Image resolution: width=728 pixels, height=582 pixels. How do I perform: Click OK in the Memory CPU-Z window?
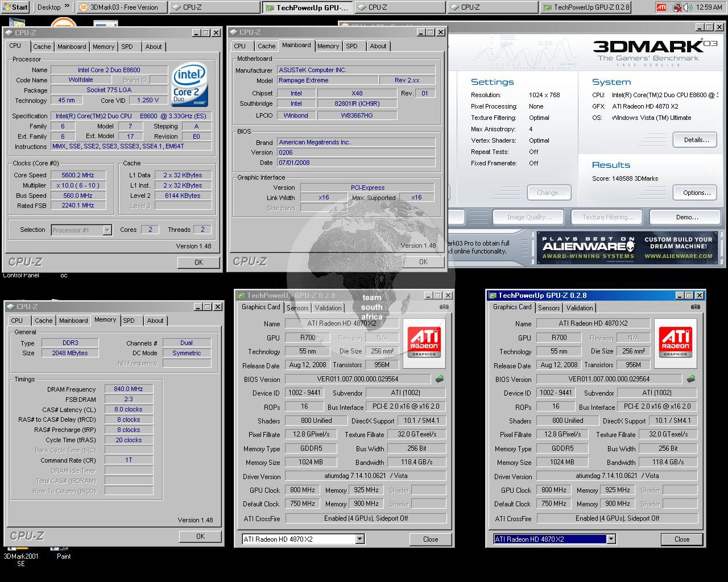pos(200,536)
